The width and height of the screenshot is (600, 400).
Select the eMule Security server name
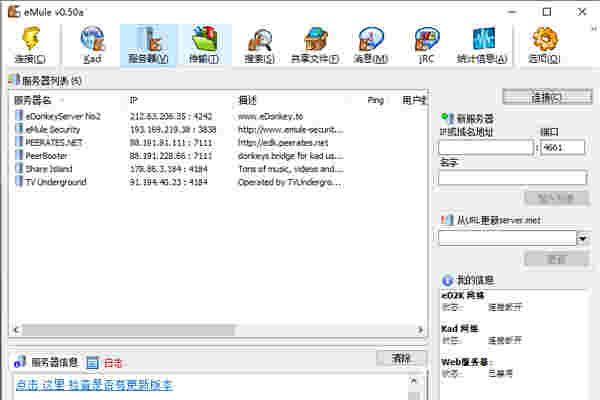pos(53,129)
